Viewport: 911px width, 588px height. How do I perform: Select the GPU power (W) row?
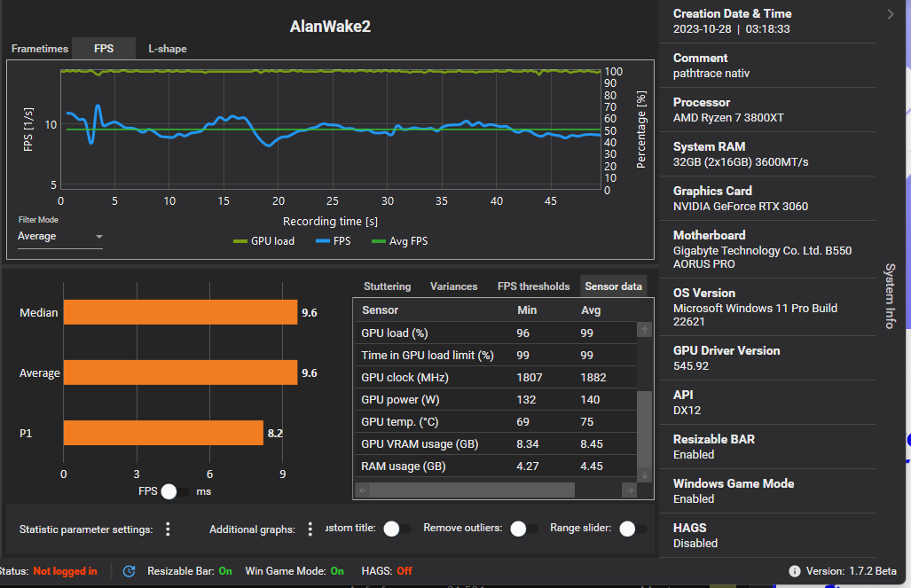496,400
